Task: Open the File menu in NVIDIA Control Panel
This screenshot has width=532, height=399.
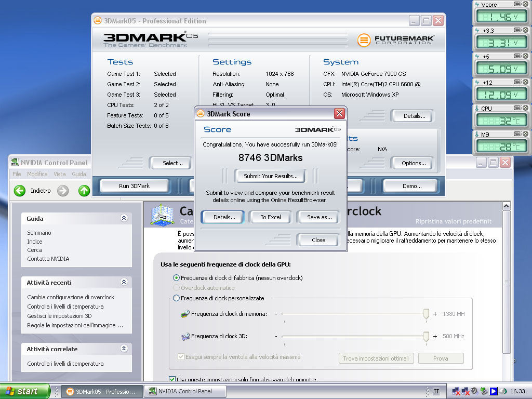Action: click(17, 174)
